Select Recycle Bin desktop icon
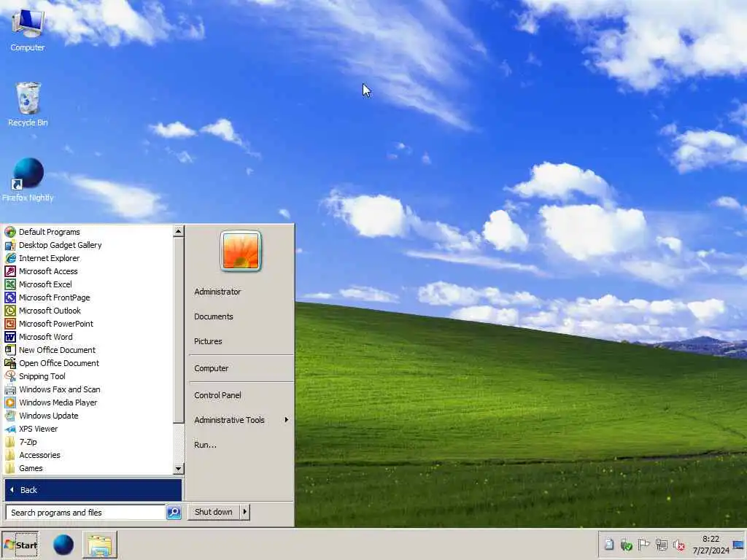 point(28,104)
